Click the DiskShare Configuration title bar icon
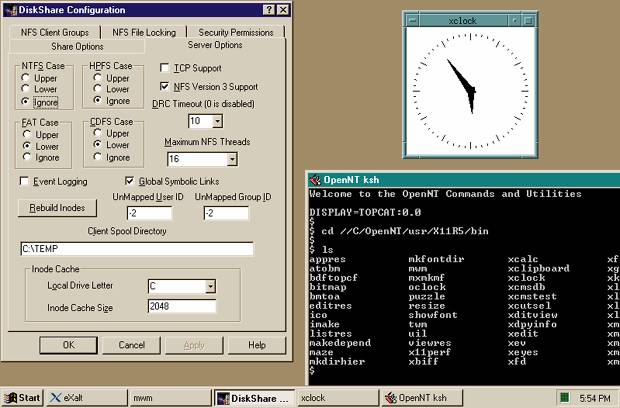Image resolution: width=620 pixels, height=408 pixels. [x=11, y=10]
